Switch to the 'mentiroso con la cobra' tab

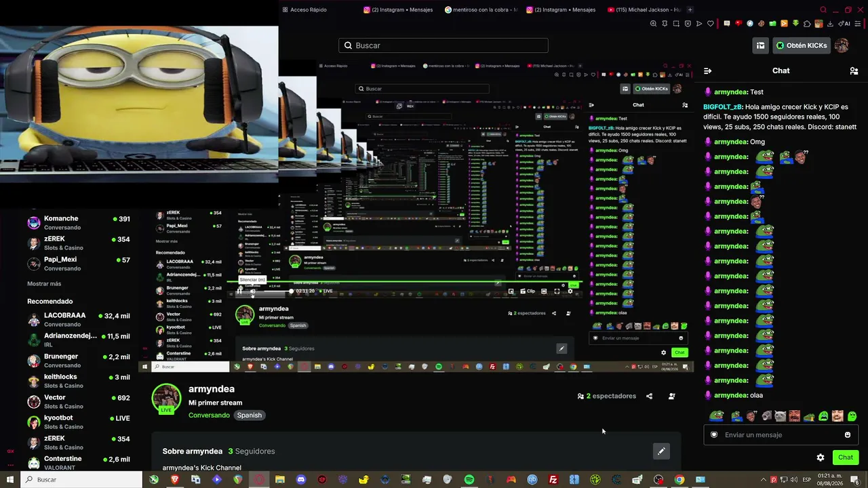pos(481,10)
